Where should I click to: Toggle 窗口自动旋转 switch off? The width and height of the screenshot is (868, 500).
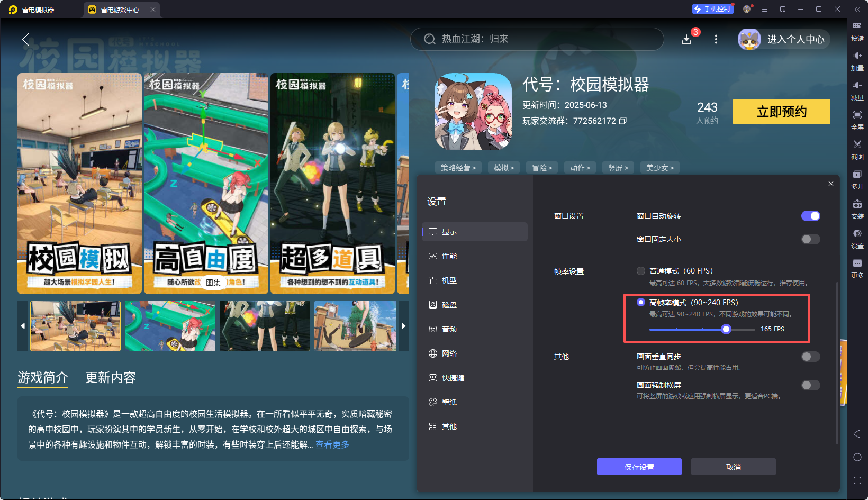click(x=811, y=216)
